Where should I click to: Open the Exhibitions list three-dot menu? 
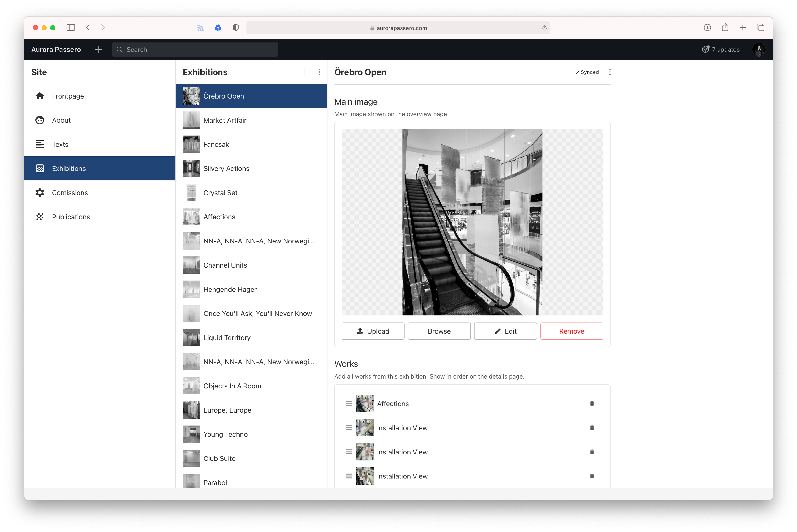pos(319,72)
